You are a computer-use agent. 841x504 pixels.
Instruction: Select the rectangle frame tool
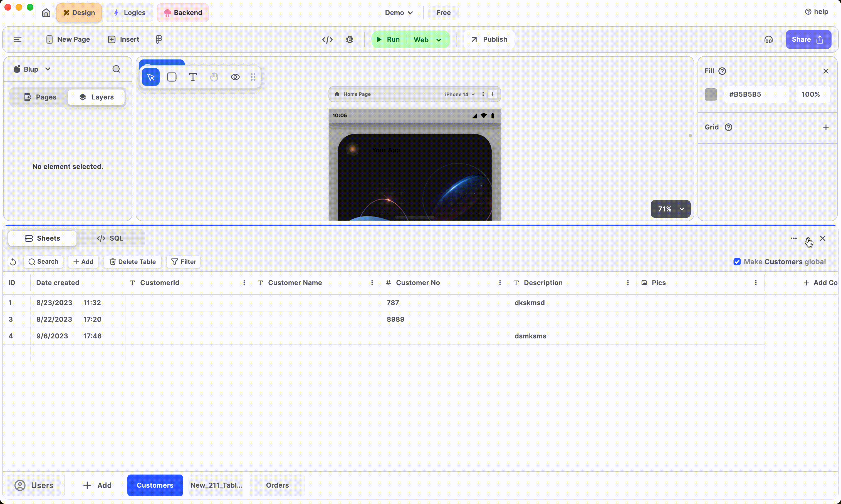click(172, 77)
